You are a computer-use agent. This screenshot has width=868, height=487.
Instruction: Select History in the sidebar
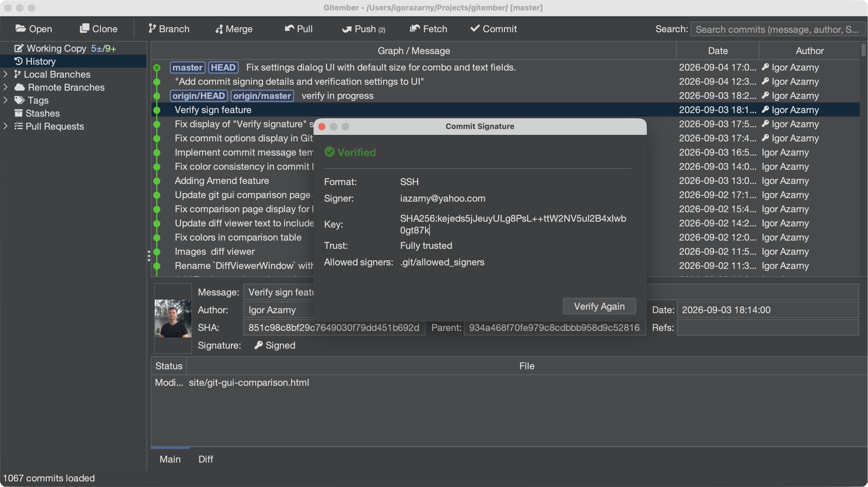tap(73, 61)
